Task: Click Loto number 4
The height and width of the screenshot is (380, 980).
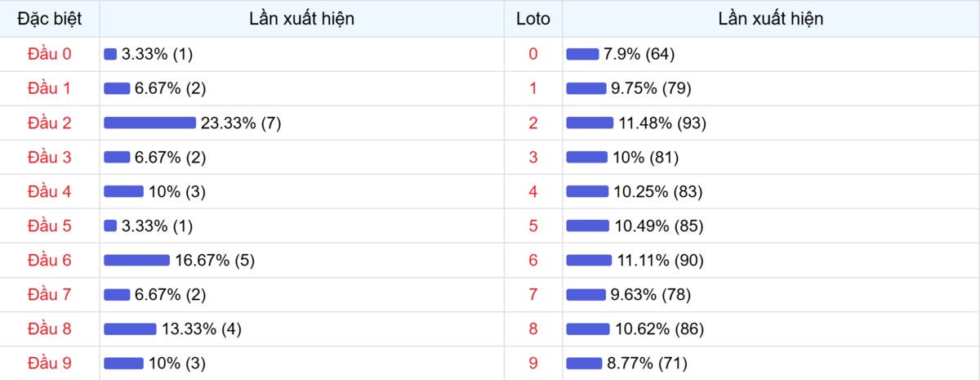Action: (x=533, y=191)
